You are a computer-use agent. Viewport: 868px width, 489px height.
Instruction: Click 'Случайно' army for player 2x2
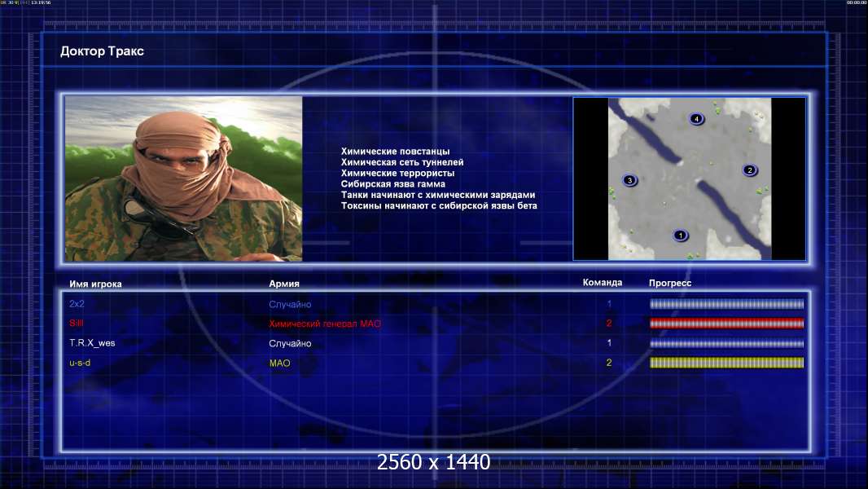click(x=290, y=304)
